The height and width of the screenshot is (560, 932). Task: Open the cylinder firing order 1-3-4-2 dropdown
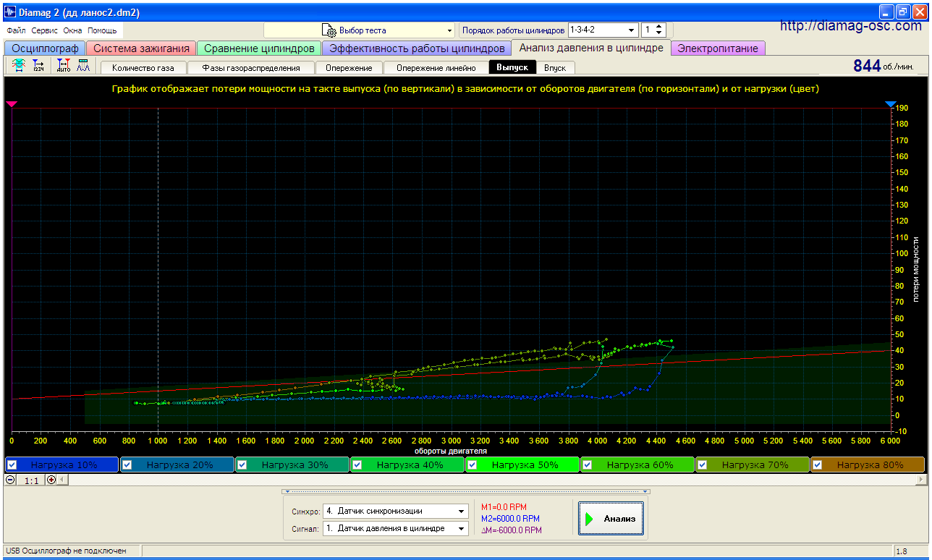(x=603, y=30)
